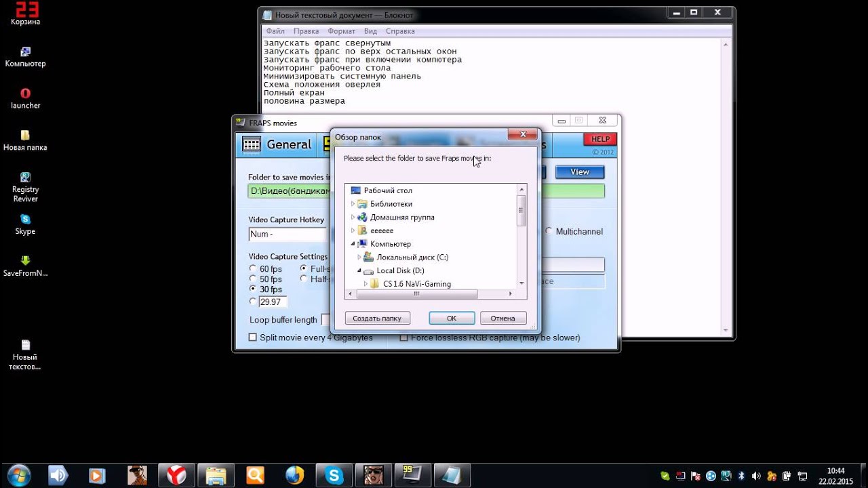Viewport: 868px width, 488px height.
Task: Open the Правка menu in Notepad
Action: pyautogui.click(x=306, y=31)
